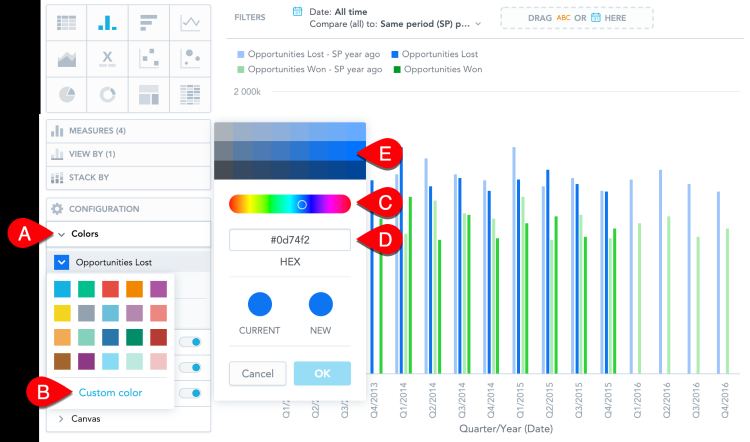Click the hex color input field
The image size is (750, 442).
pyautogui.click(x=289, y=240)
